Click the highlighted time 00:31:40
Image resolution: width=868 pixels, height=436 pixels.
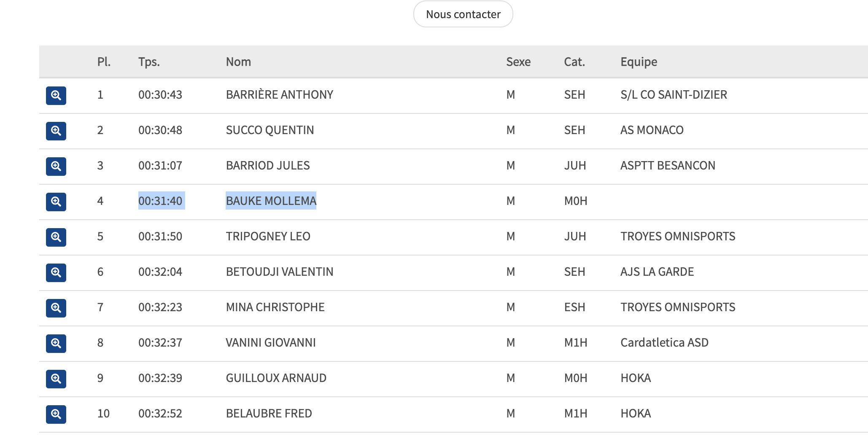click(x=161, y=201)
